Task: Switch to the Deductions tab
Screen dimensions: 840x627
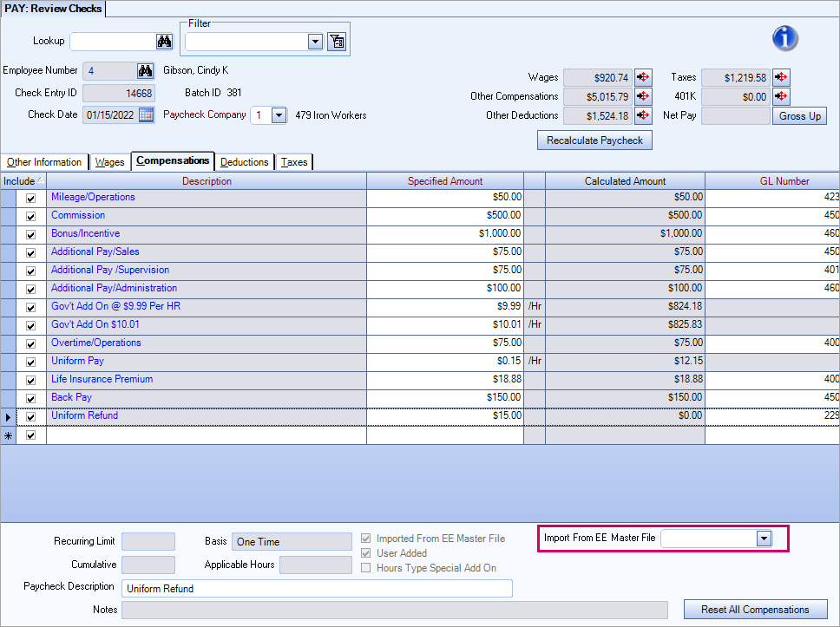Action: click(245, 161)
